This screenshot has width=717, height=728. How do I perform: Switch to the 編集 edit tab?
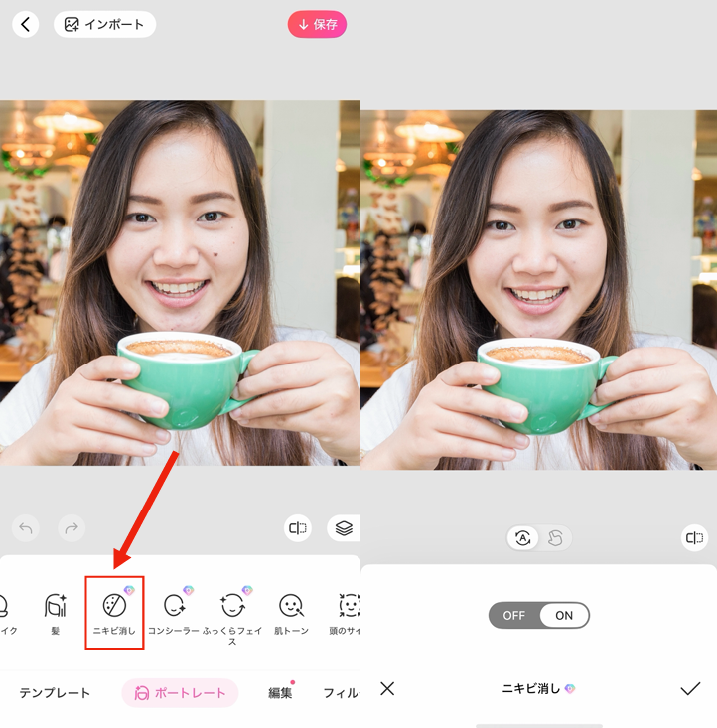pyautogui.click(x=280, y=693)
